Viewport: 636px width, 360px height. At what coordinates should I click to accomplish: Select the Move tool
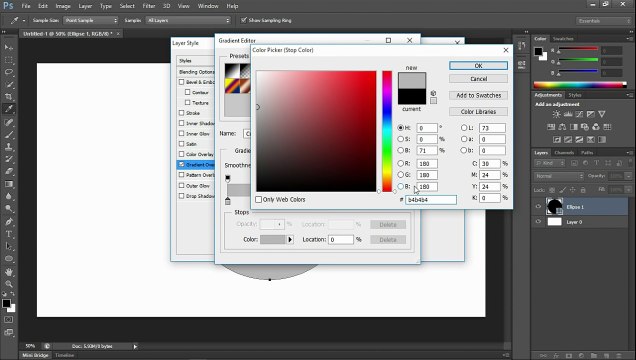coord(9,47)
